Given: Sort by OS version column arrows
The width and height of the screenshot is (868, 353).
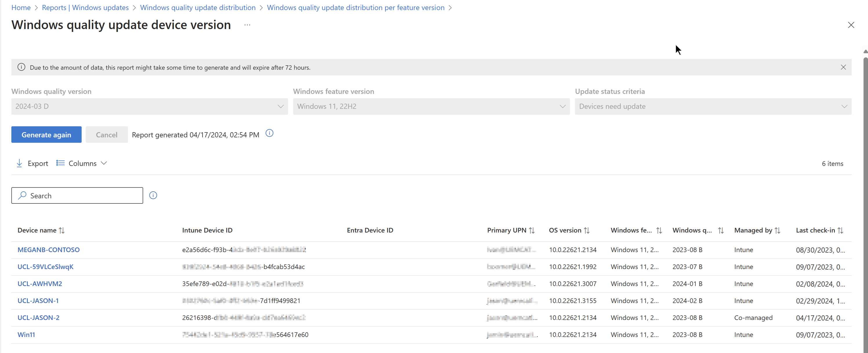Looking at the screenshot, I should pyautogui.click(x=587, y=230).
